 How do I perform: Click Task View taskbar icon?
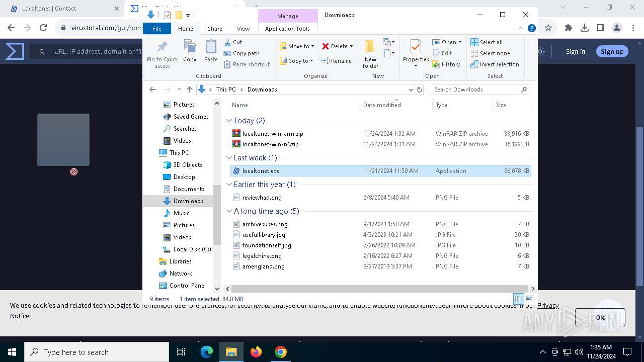181,352
